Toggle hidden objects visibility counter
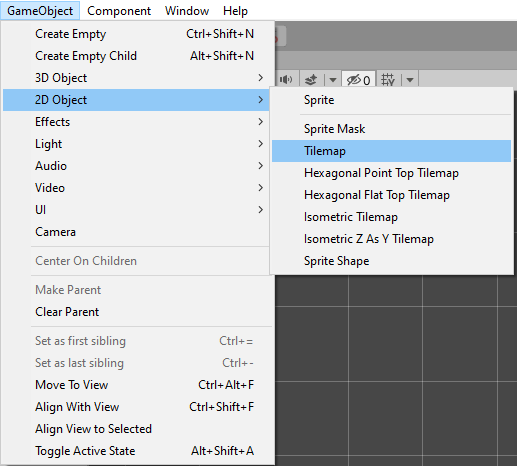Screen dimensions: 517x466 click(x=359, y=80)
